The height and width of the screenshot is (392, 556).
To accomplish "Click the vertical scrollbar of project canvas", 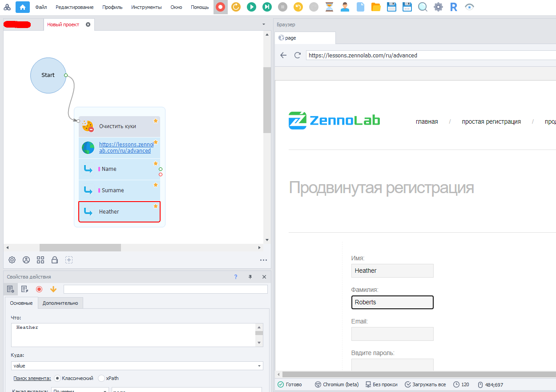I will pyautogui.click(x=267, y=100).
